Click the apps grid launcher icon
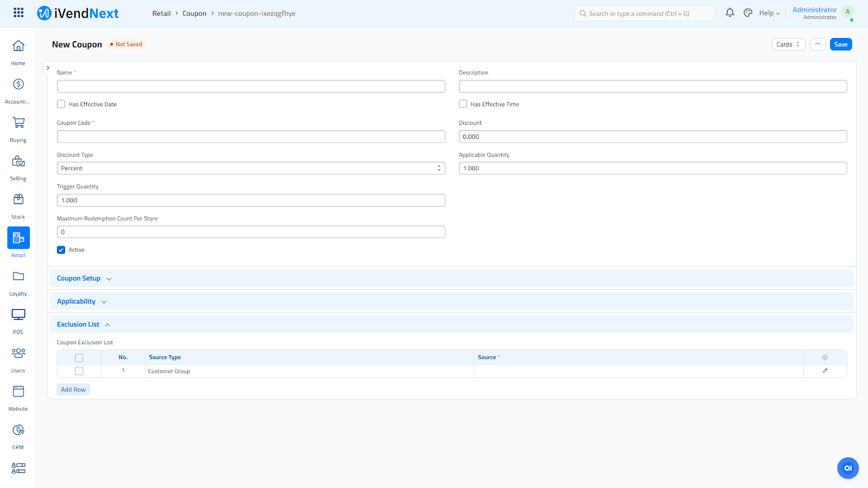Image resolution: width=868 pixels, height=488 pixels. click(x=18, y=13)
